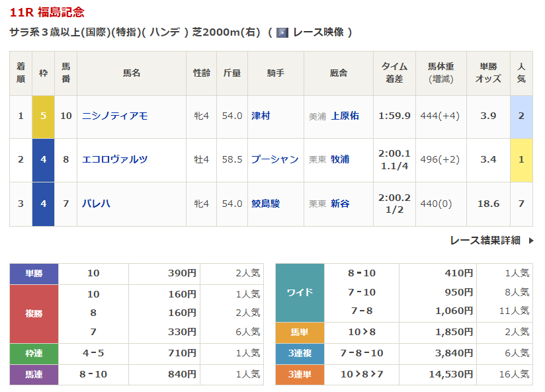View jockey プーシャン's profile
Screen dimensions: 545x392
(x=274, y=159)
